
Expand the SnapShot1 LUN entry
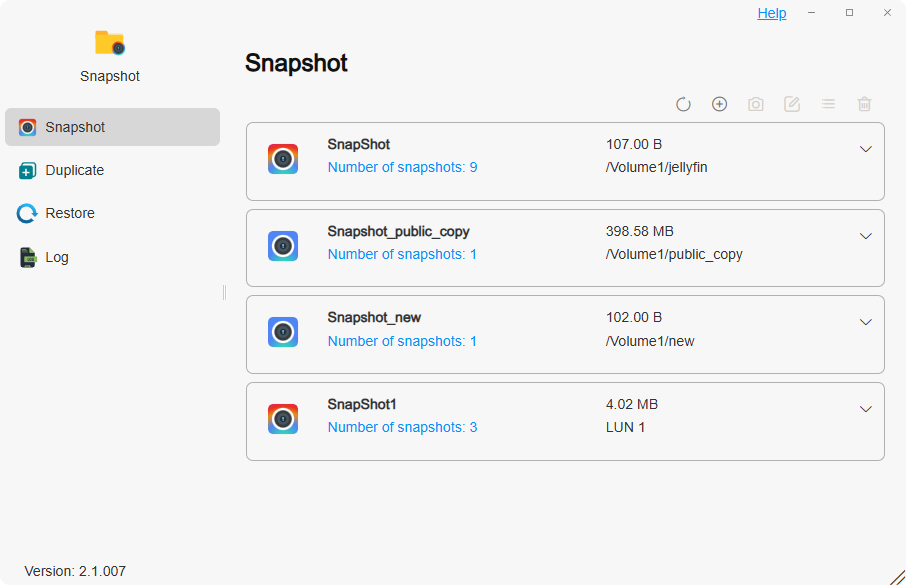866,409
